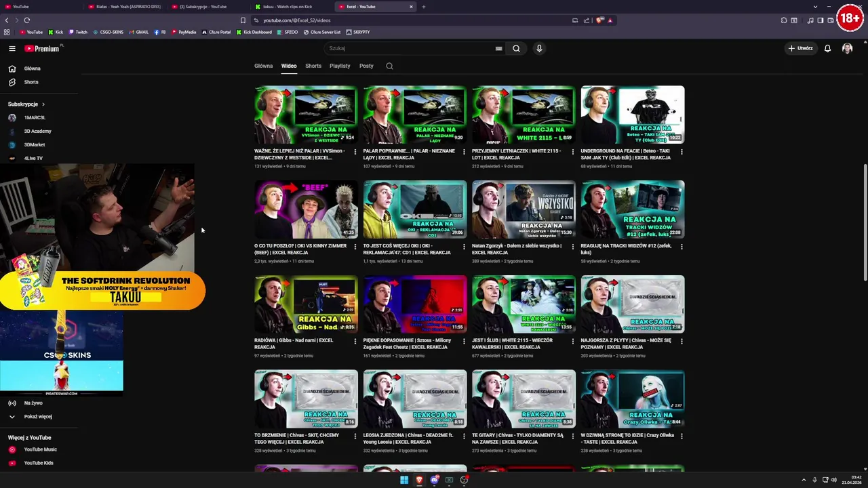
Task: Play PRZYJEMNY LETNIACZEK White 2115 video thumbnail
Action: click(x=524, y=115)
